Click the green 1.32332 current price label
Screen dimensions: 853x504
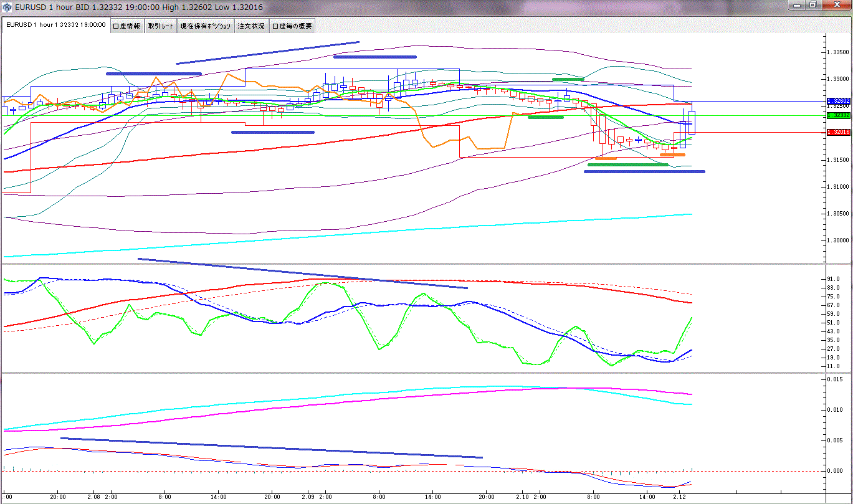837,115
